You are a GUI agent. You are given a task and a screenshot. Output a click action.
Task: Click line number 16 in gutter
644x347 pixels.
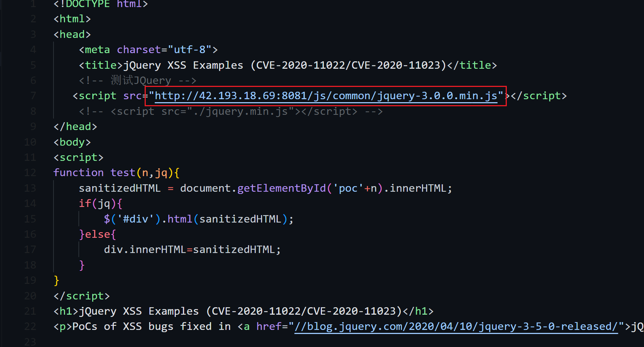tap(30, 234)
